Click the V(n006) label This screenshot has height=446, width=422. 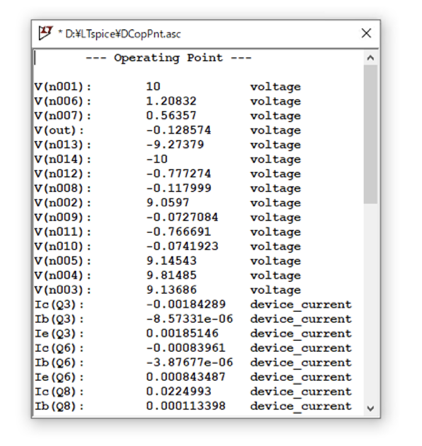(x=62, y=101)
